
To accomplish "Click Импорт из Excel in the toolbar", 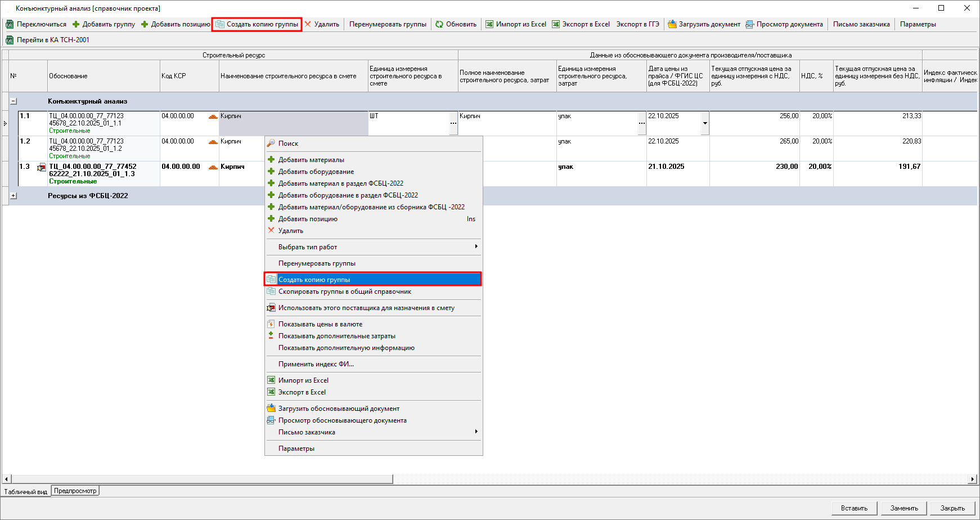I will pyautogui.click(x=516, y=24).
